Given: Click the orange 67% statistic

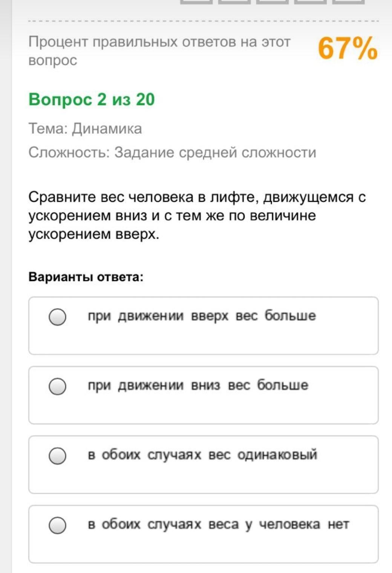Looking at the screenshot, I should (x=348, y=49).
